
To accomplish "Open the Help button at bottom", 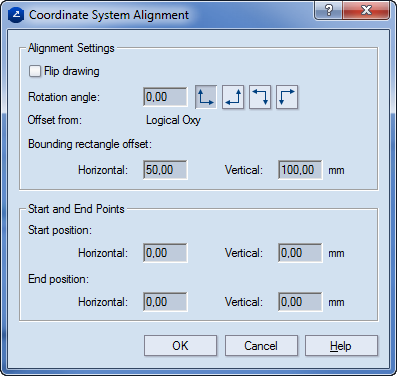I will point(341,346).
